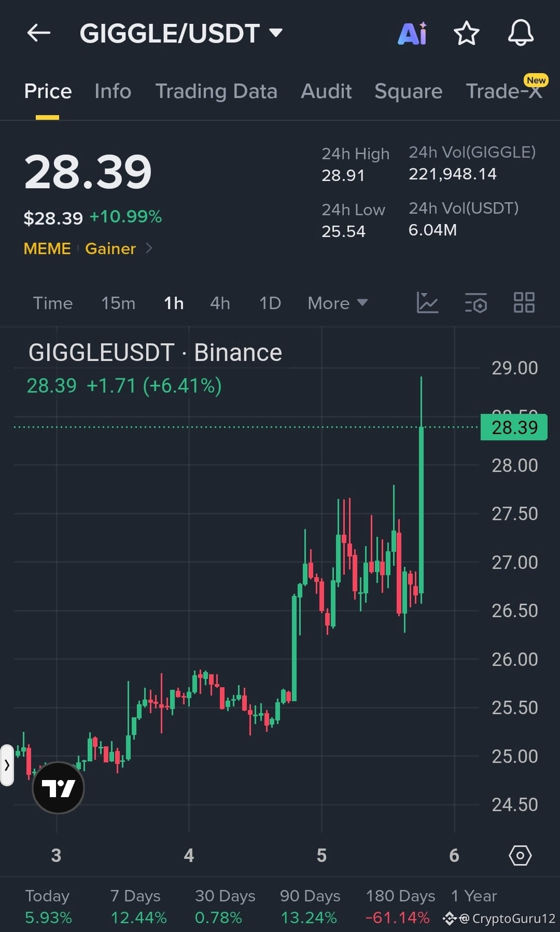This screenshot has width=560, height=932.
Task: Tap the 24h Vol(GIGGLE) value 221,948.14
Action: coord(453,174)
